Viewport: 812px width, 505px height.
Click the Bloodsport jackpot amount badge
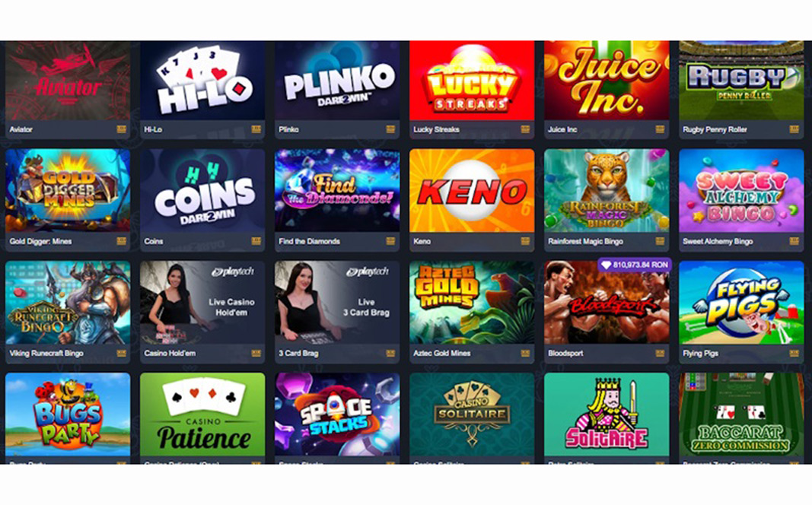coord(635,265)
